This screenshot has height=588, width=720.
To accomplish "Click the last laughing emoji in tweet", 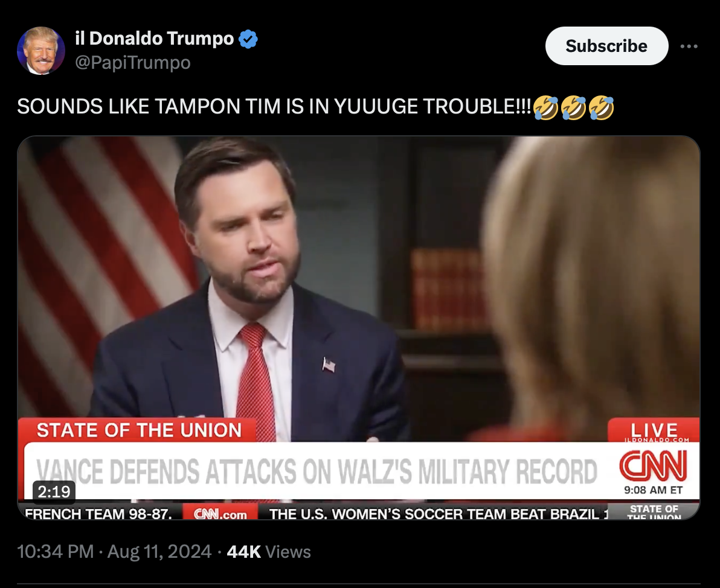I will coord(601,107).
